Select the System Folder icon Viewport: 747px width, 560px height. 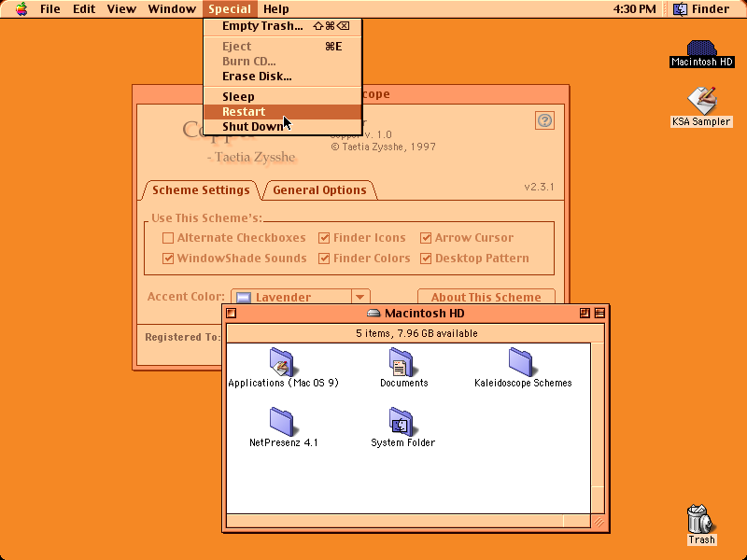402,422
